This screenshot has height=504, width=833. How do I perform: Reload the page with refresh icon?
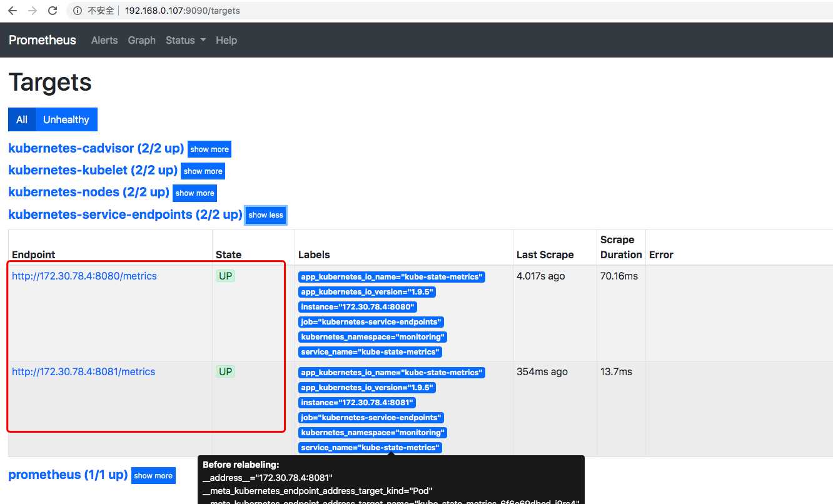pyautogui.click(x=53, y=11)
